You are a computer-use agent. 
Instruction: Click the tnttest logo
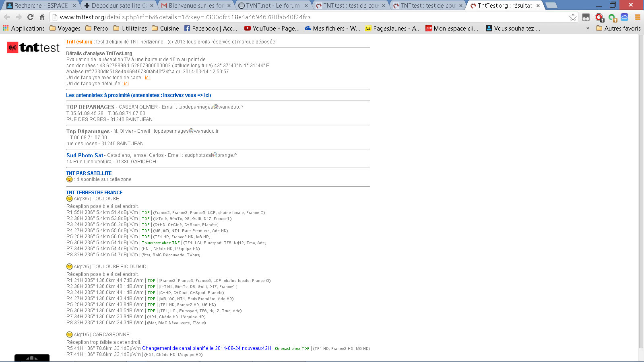33,47
